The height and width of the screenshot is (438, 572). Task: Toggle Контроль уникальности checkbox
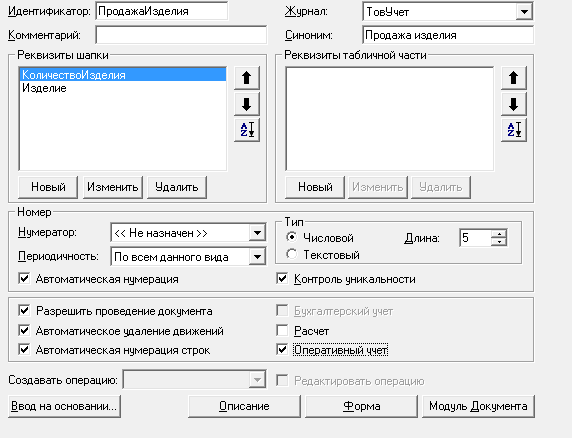(282, 279)
